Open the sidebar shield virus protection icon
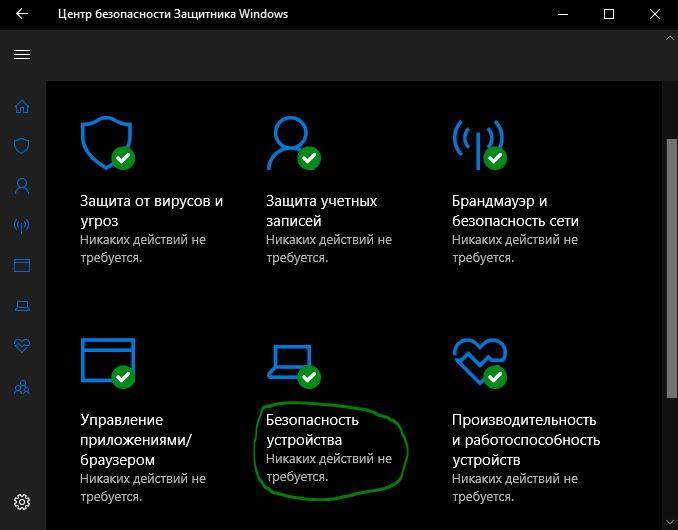The height and width of the screenshot is (530, 678). [22, 146]
